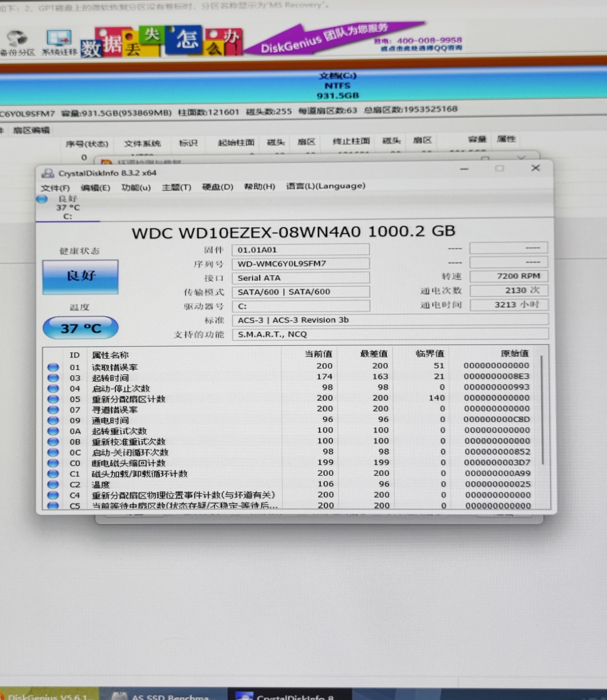Click DiskGenius 文件系统 column header

tap(142, 143)
